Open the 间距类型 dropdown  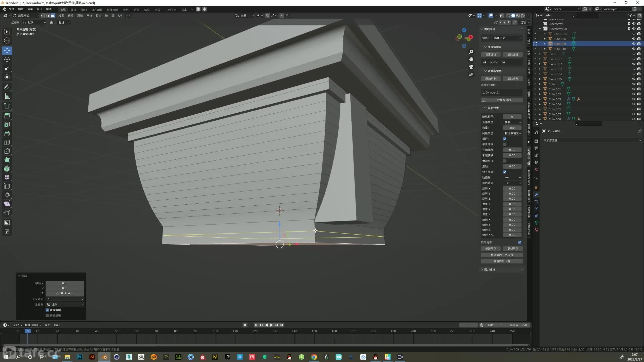tap(512, 133)
